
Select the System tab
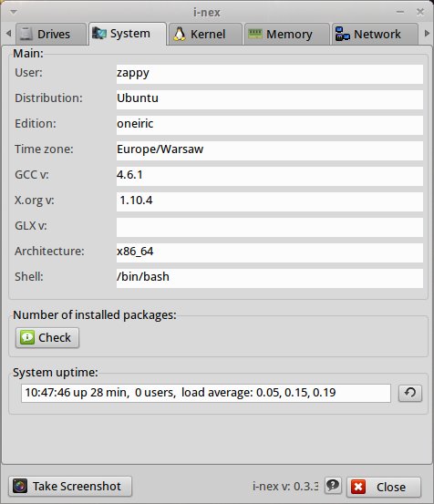tap(128, 34)
